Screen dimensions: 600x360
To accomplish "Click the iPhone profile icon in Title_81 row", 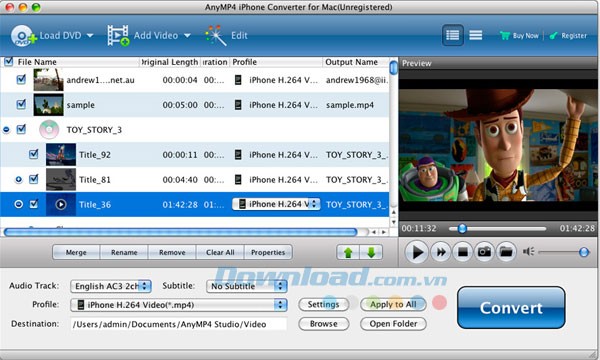I will [238, 179].
